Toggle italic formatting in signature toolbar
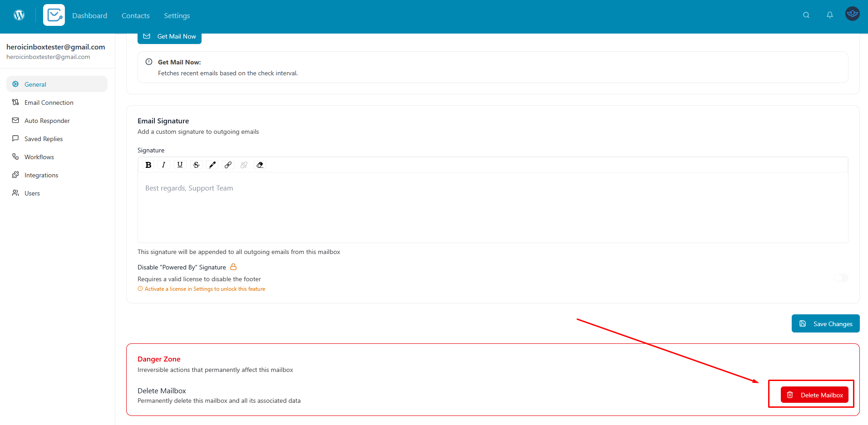This screenshot has width=868, height=425. point(164,165)
